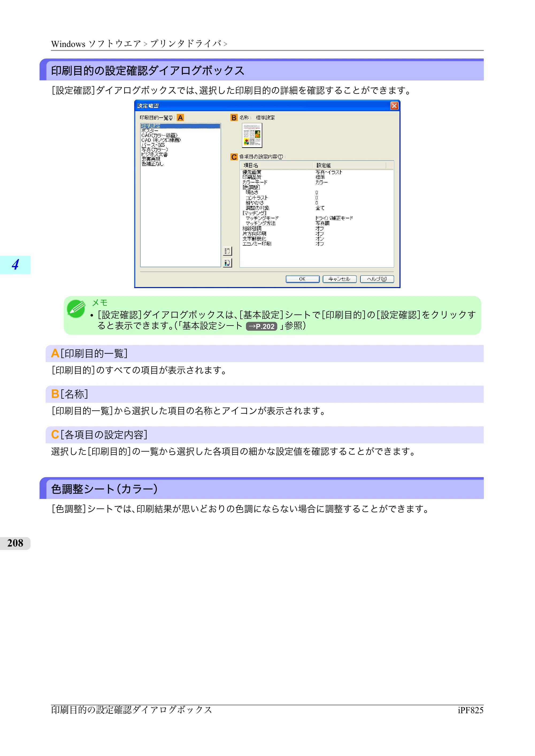
Task: Click the 片方向印刷 row
Action: coord(317,234)
